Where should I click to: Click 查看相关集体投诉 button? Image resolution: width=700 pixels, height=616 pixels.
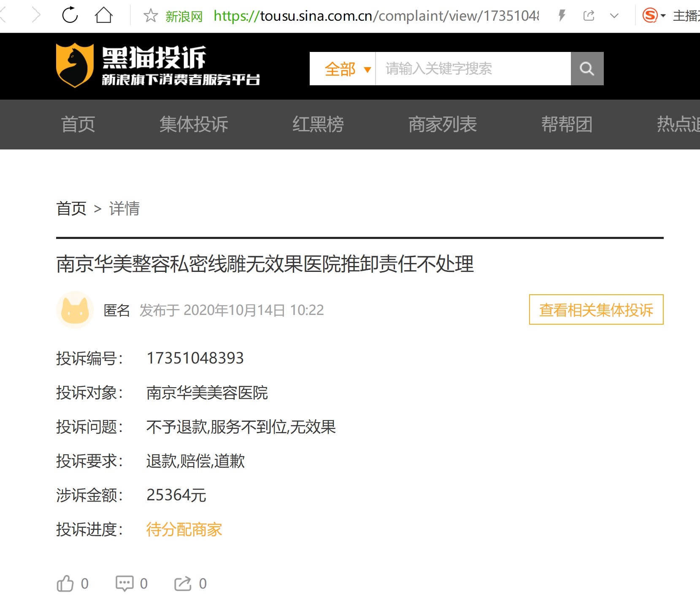596,309
